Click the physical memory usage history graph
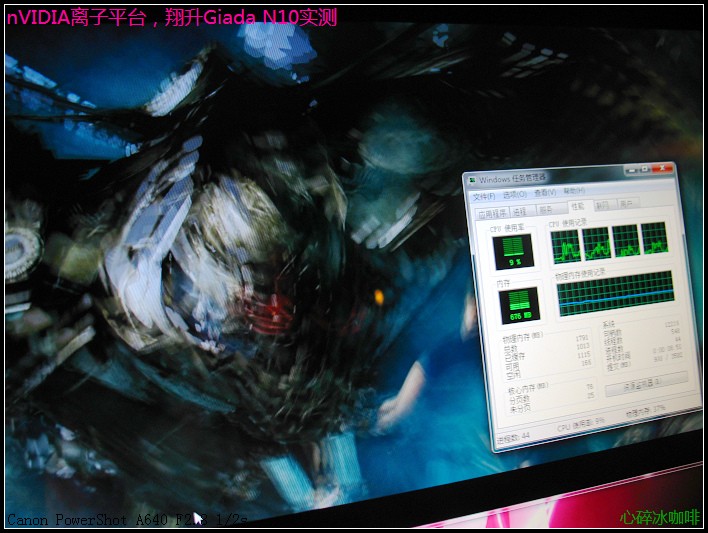This screenshot has width=708, height=533. pyautogui.click(x=615, y=293)
